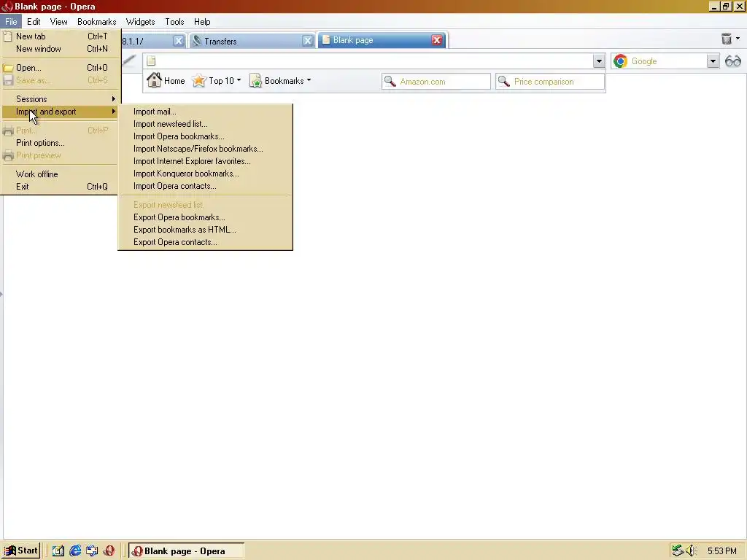Viewport: 747px width, 560px height.
Task: Close the Blank page tab
Action: coord(436,40)
